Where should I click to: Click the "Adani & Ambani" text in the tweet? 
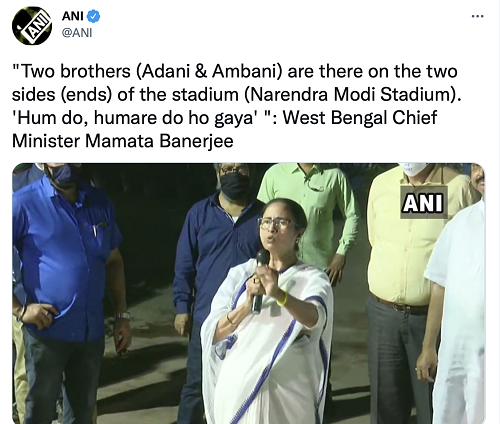(207, 71)
